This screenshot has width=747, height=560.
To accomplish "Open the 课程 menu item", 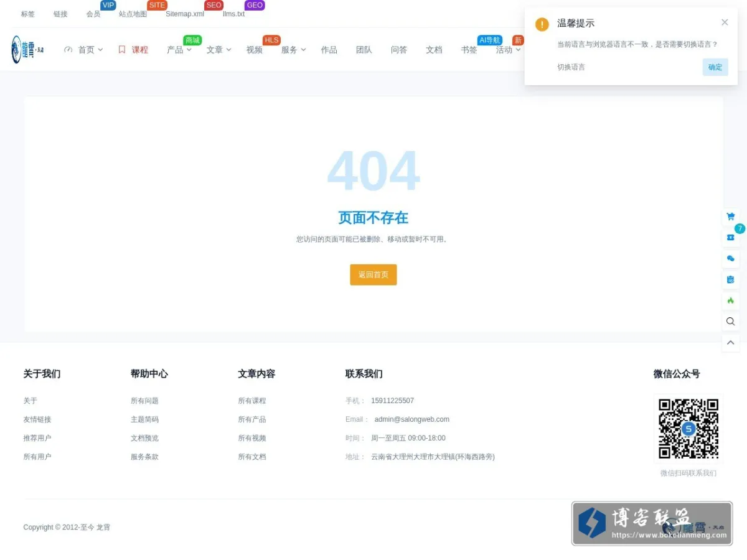I will pos(140,50).
